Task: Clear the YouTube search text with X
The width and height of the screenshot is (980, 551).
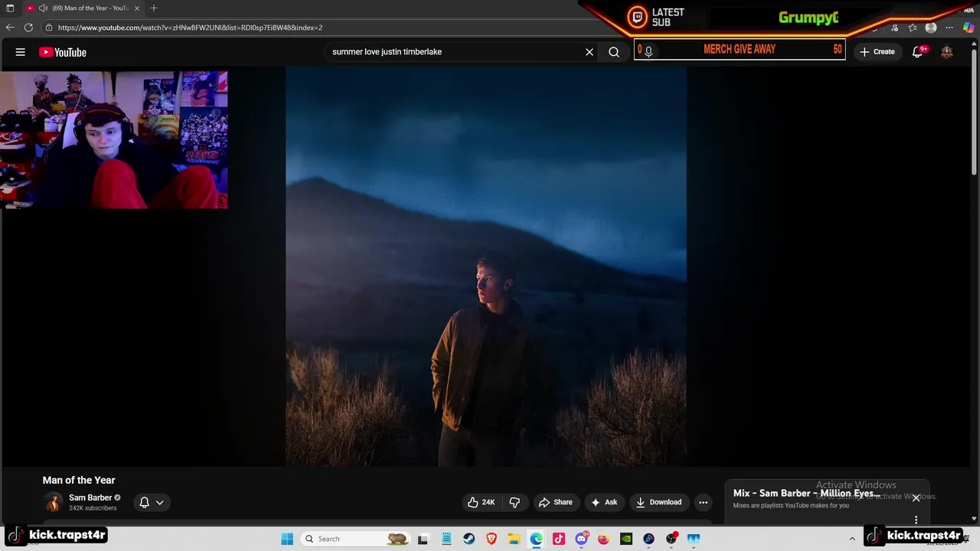Action: (590, 52)
